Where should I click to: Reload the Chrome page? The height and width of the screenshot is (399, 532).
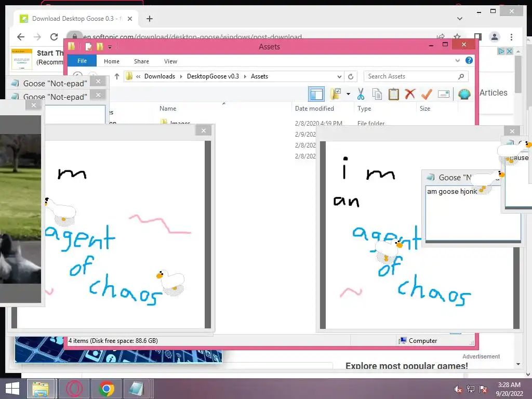[x=54, y=37]
